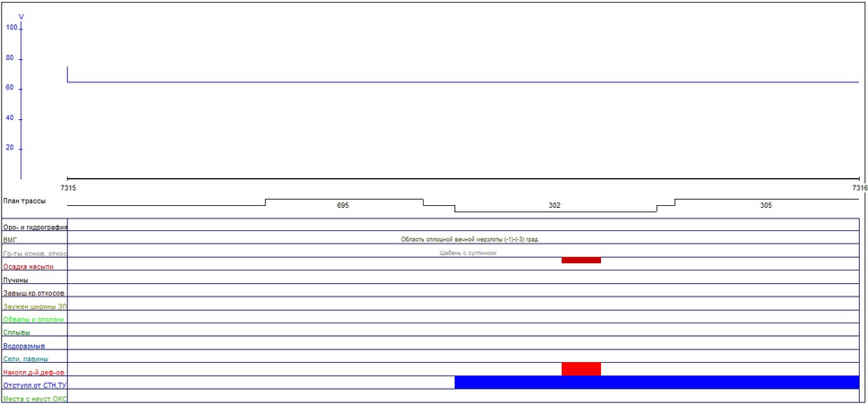Click kilometer mark 7316 on axis

pyautogui.click(x=860, y=188)
